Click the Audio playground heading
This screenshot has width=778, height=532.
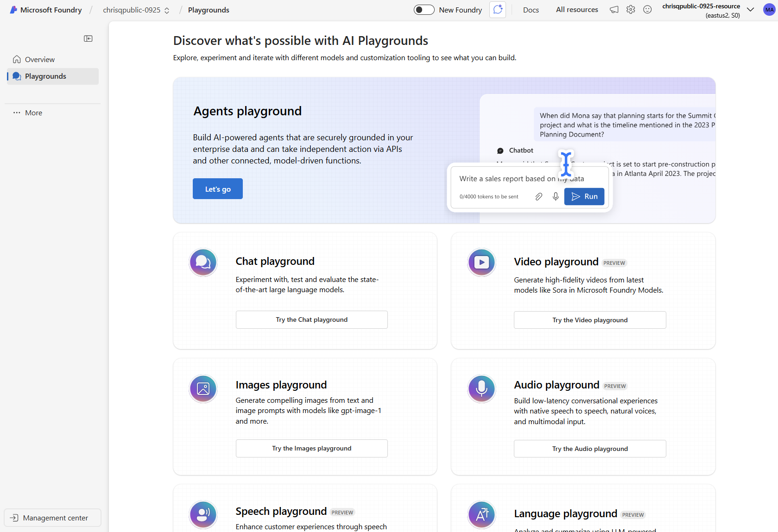tap(557, 385)
